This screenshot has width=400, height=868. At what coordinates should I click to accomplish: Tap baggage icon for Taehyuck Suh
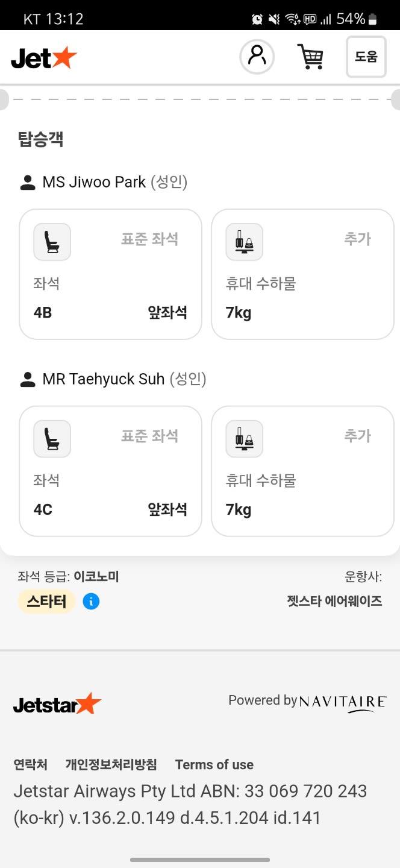[244, 439]
